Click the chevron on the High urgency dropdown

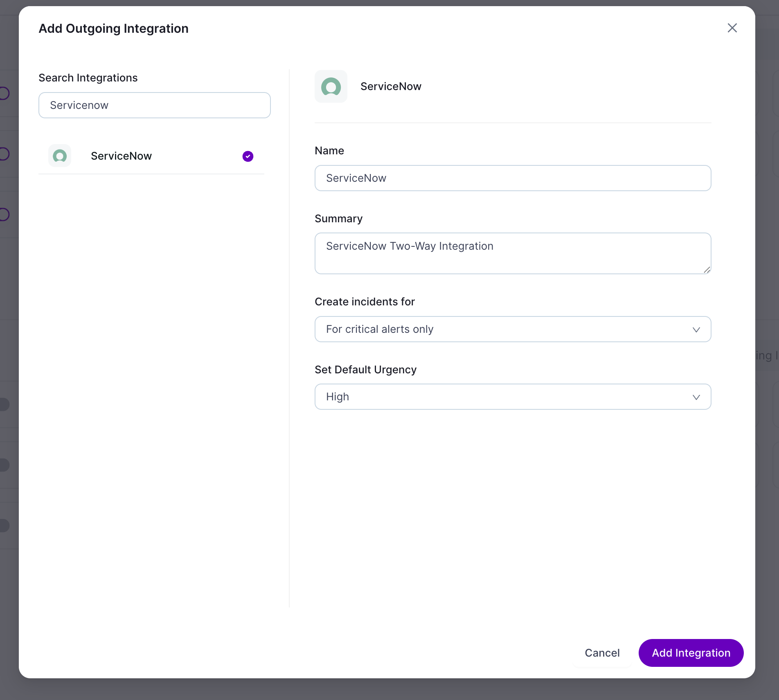pyautogui.click(x=696, y=397)
